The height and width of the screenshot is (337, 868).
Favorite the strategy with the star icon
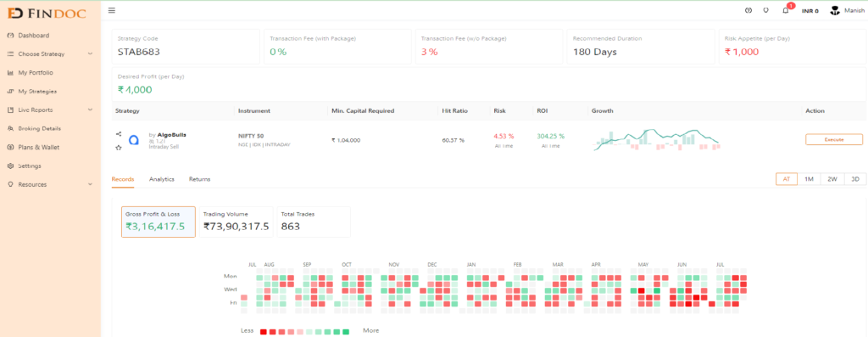pos(119,148)
